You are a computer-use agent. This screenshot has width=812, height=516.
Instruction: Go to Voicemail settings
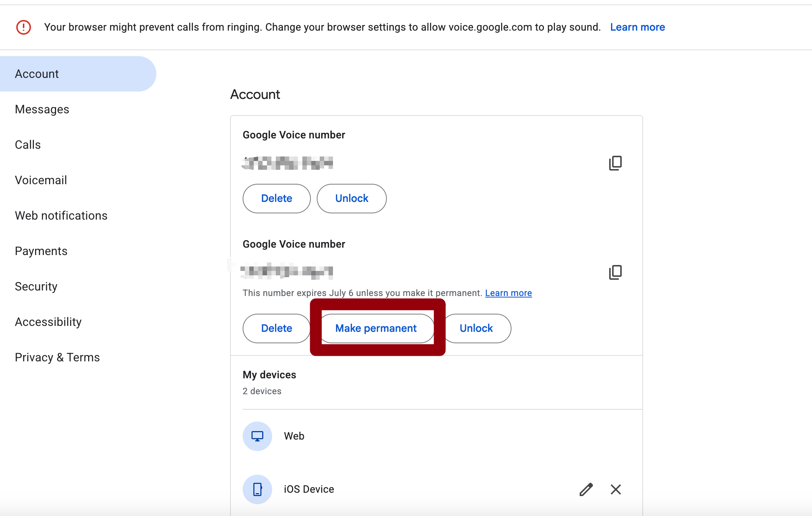point(41,180)
